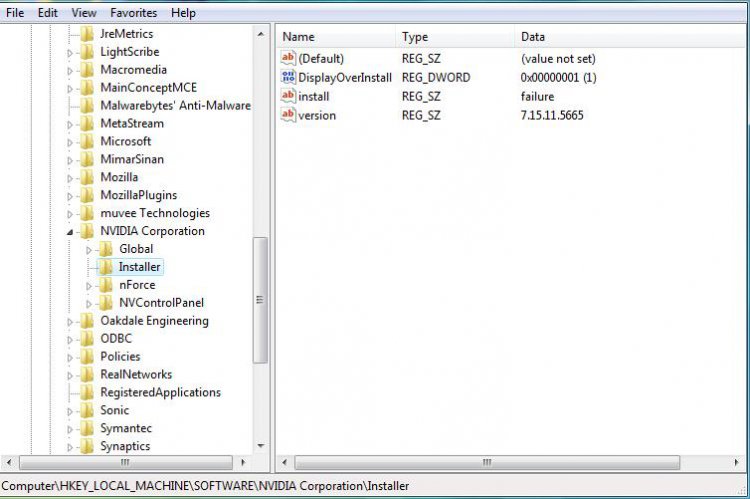The height and width of the screenshot is (499, 750).
Task: Click the Mozilla folder icon
Action: click(87, 177)
